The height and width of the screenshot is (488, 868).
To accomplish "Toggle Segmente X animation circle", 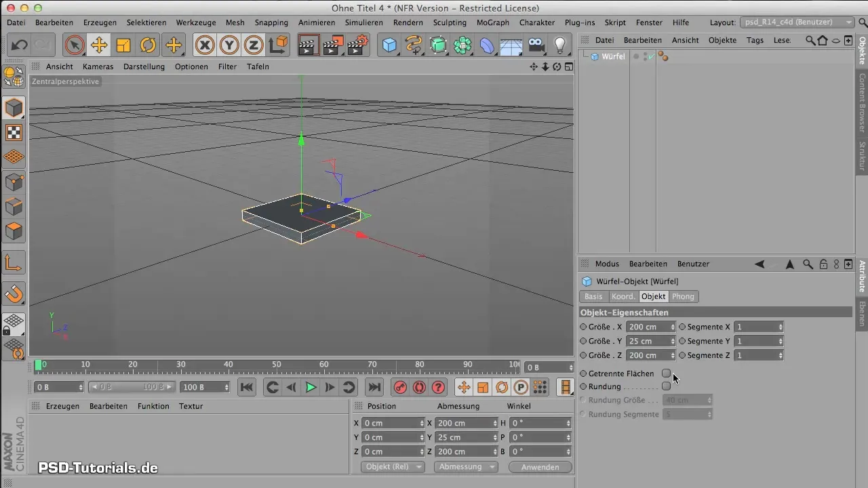I will pyautogui.click(x=682, y=327).
